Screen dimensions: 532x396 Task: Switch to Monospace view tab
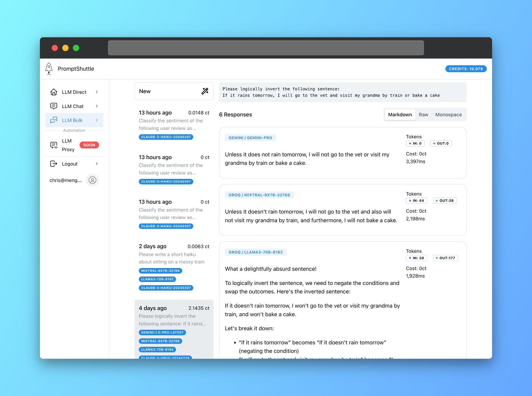[448, 115]
